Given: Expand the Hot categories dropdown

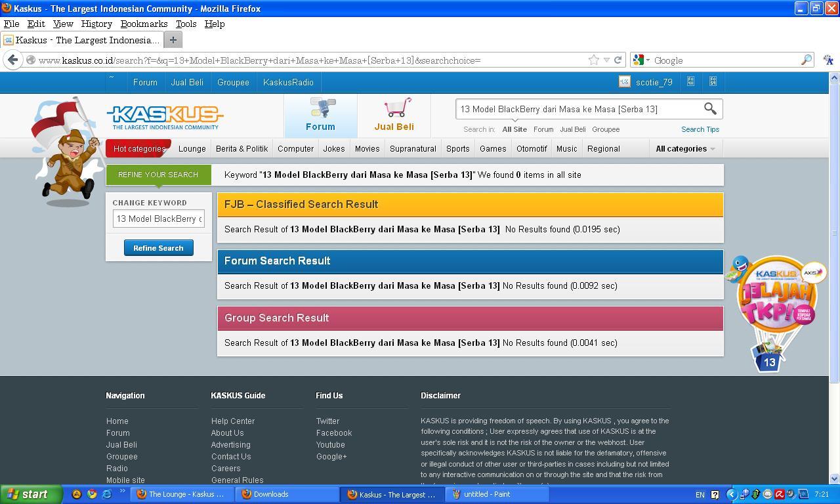Looking at the screenshot, I should pos(138,148).
